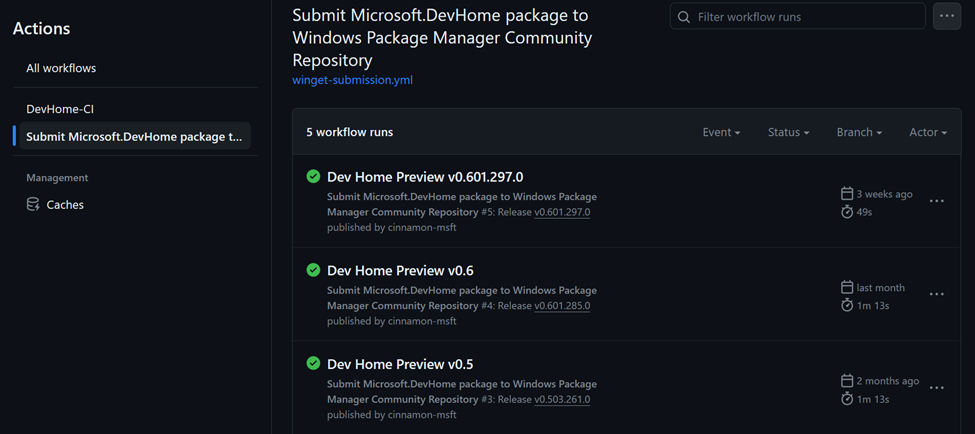Screen dimensions: 975x434
Task: Click the Caches database icon
Action: [x=33, y=205]
